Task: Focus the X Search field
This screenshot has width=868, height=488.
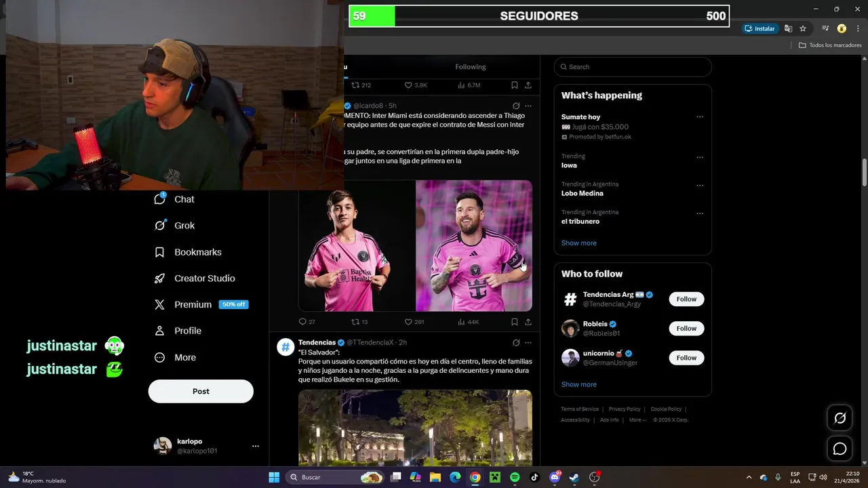Action: pyautogui.click(x=633, y=66)
